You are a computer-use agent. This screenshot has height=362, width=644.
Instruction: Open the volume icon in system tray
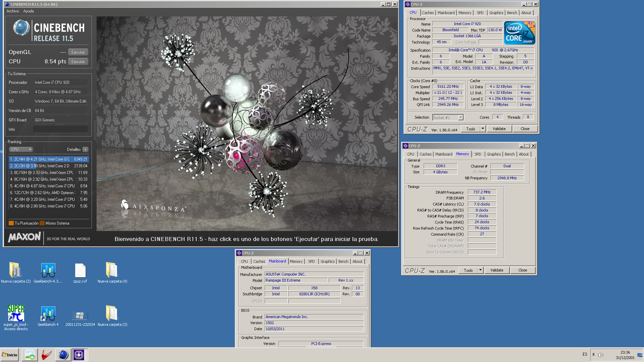[600, 355]
